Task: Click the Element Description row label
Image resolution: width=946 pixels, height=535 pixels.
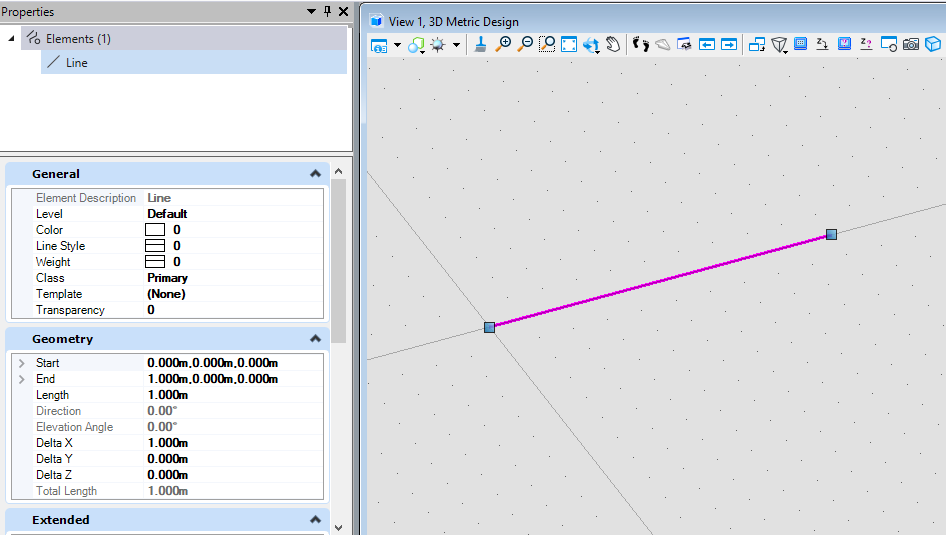Action: (x=86, y=198)
